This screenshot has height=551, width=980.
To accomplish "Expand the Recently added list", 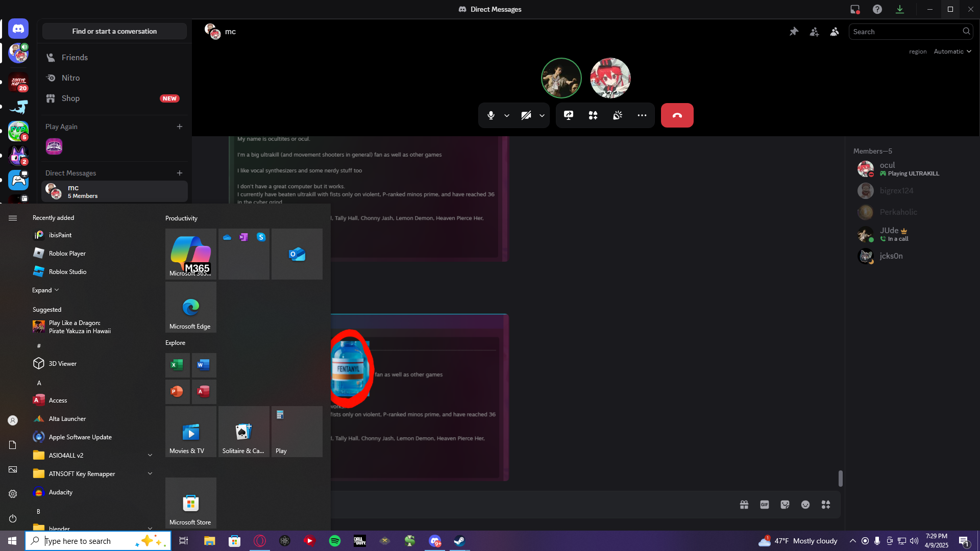I will (45, 290).
